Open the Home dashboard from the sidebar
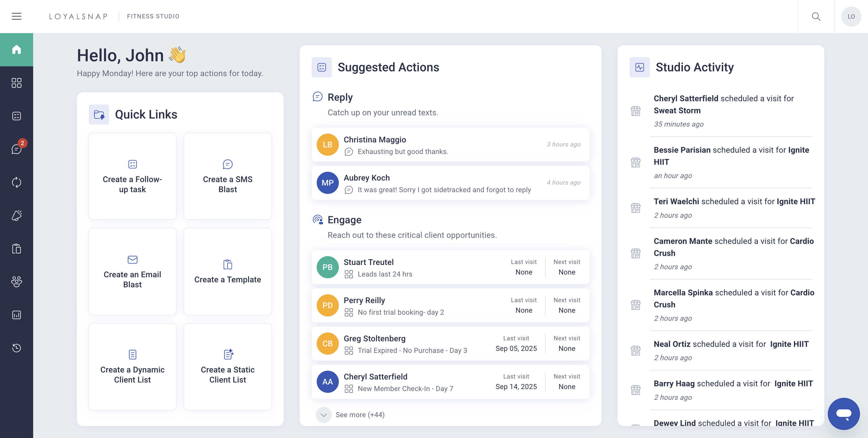 (17, 49)
